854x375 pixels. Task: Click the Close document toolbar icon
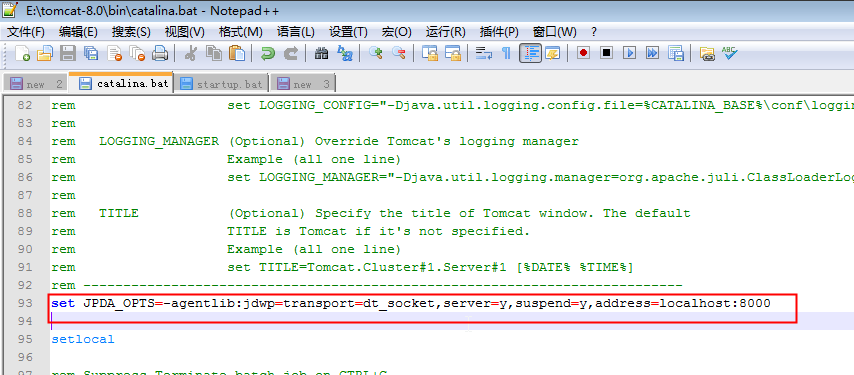click(x=114, y=53)
